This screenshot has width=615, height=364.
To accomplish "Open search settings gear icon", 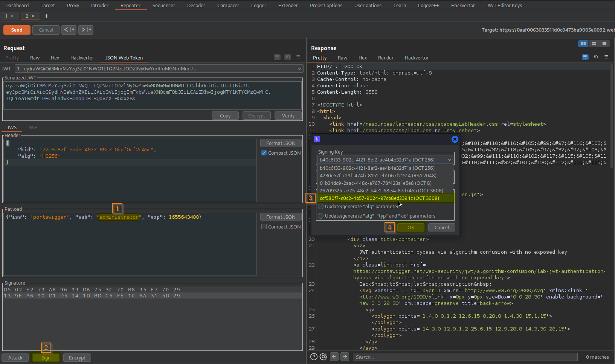I will tap(323, 357).
